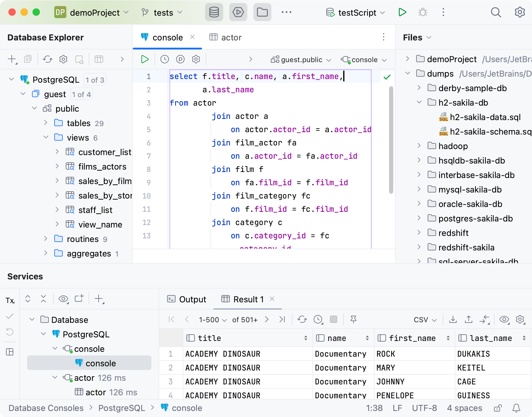
Task: Open the Database tool window icon
Action: tap(214, 12)
